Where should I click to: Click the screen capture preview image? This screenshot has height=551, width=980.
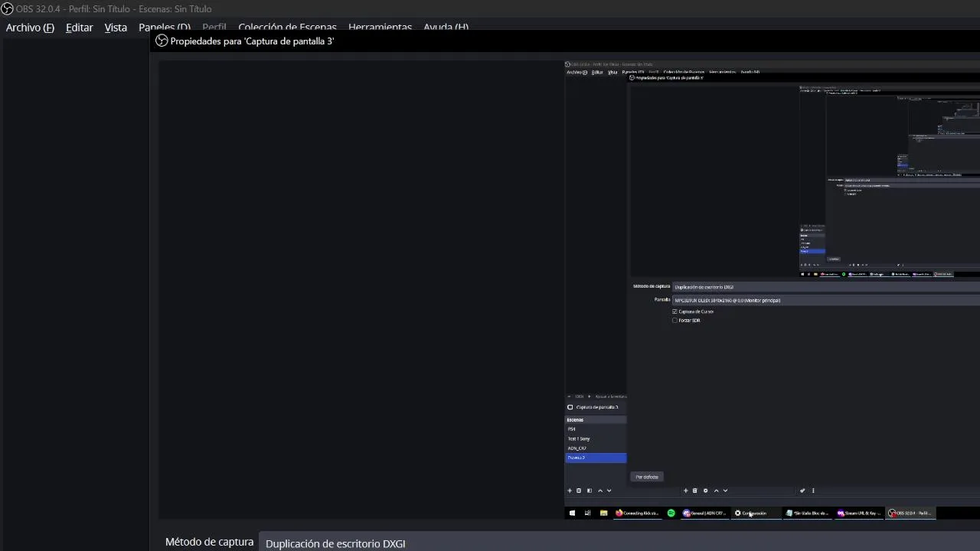click(x=772, y=290)
